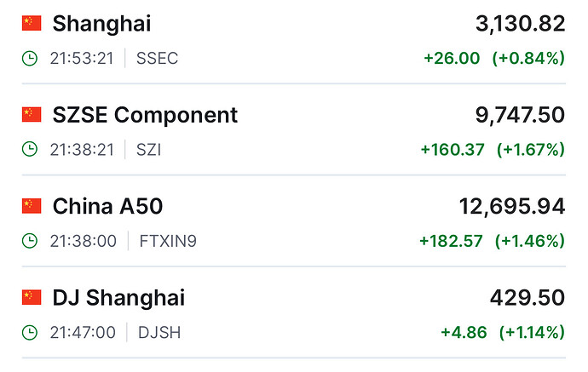Image resolution: width=588 pixels, height=372 pixels.
Task: Open the Shanghai index
Action: point(101,24)
